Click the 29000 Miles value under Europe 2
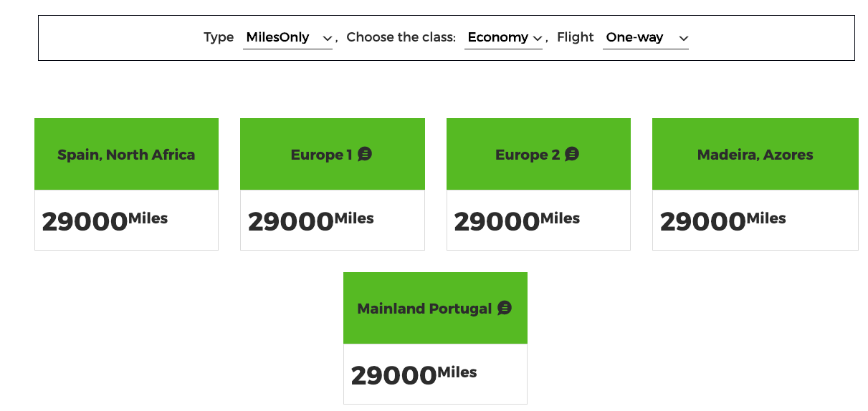 click(x=517, y=221)
